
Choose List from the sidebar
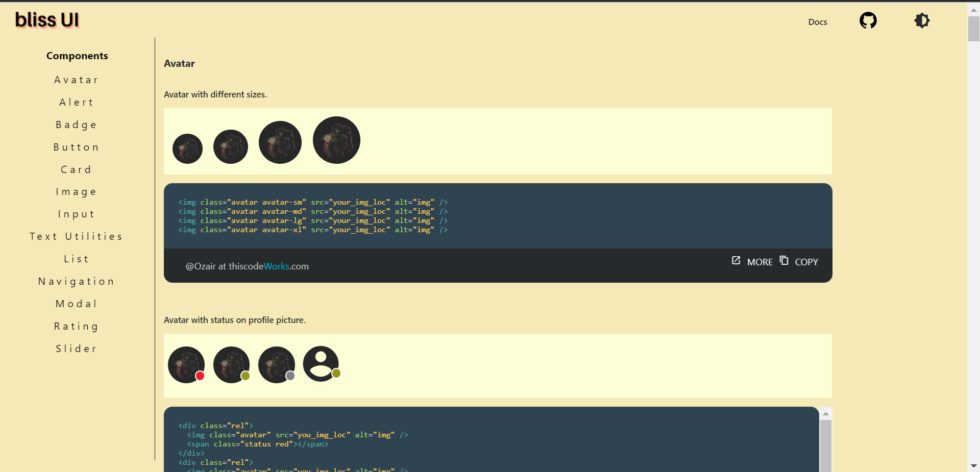click(x=77, y=259)
